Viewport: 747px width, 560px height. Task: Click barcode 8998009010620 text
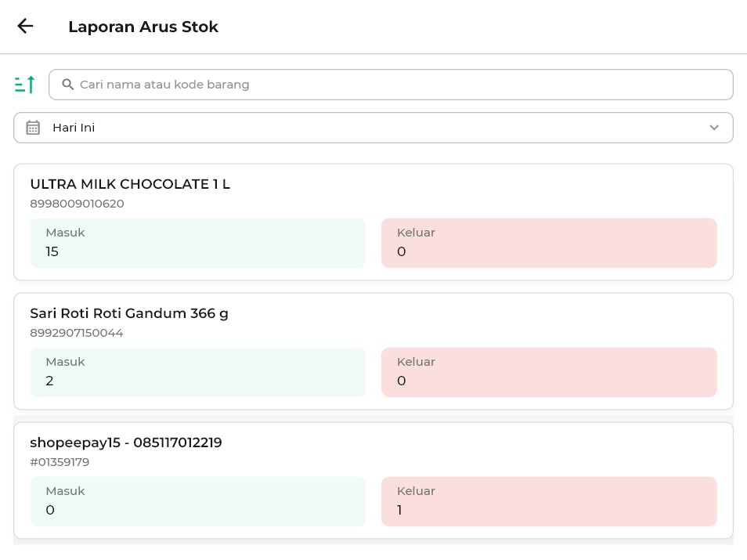pos(77,204)
